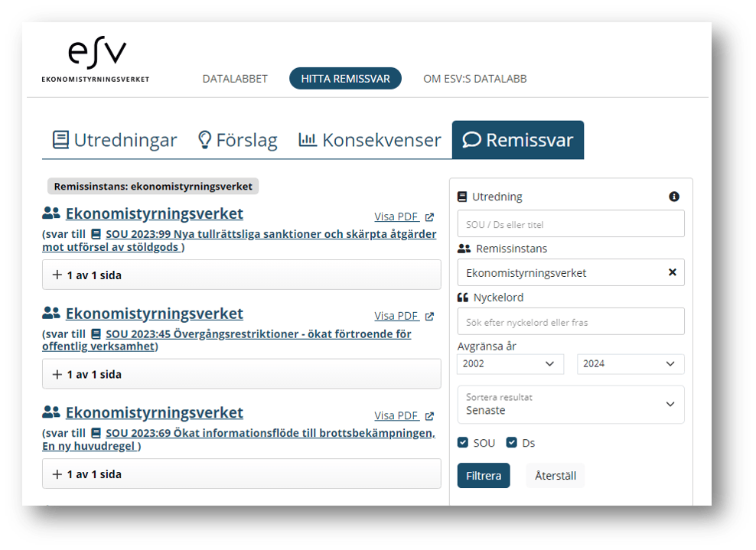Click book icon before SOU 2023:99 title
Image resolution: width=756 pixels, height=550 pixels.
click(96, 234)
